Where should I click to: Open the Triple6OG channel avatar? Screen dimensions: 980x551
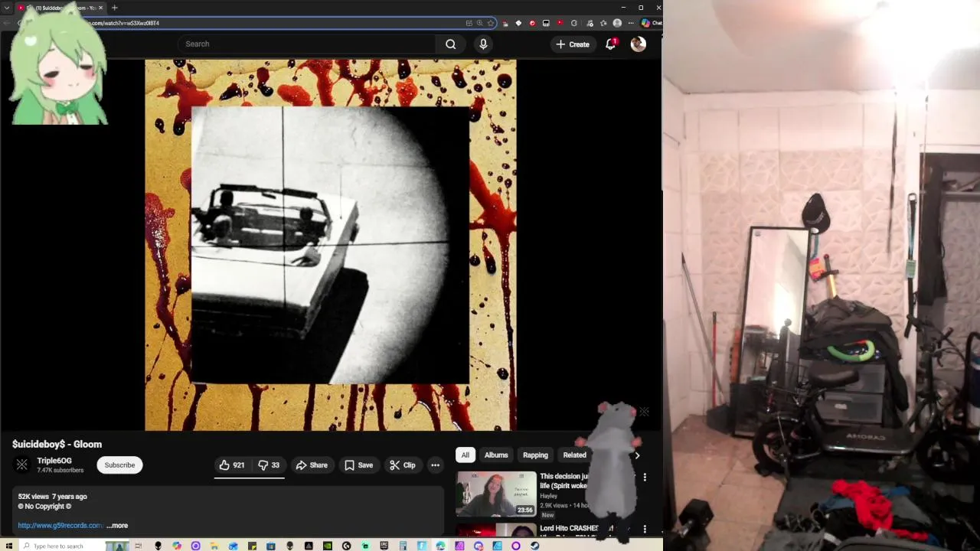coord(22,465)
